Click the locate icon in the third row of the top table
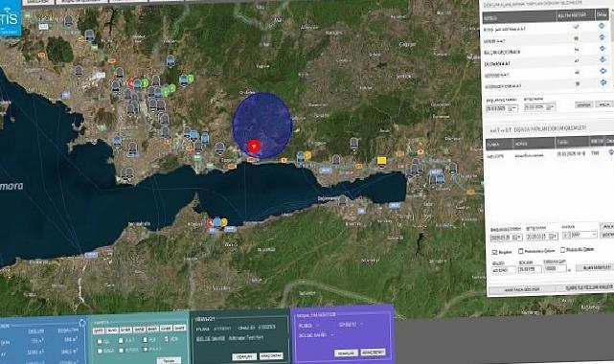Viewport: 614px width, 364px height. [603, 49]
